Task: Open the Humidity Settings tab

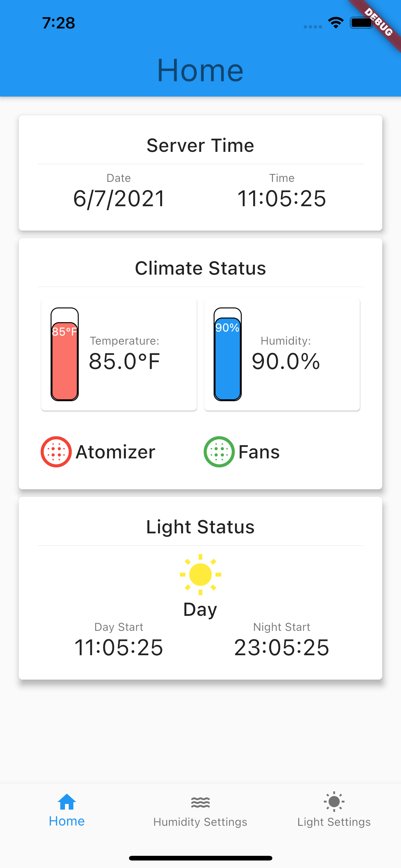Action: tap(200, 821)
